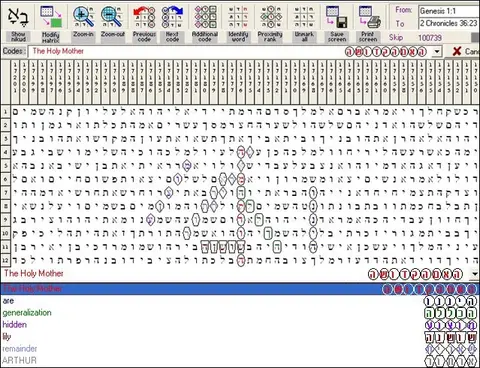
Task: Click the Save screen icon
Action: tap(337, 17)
